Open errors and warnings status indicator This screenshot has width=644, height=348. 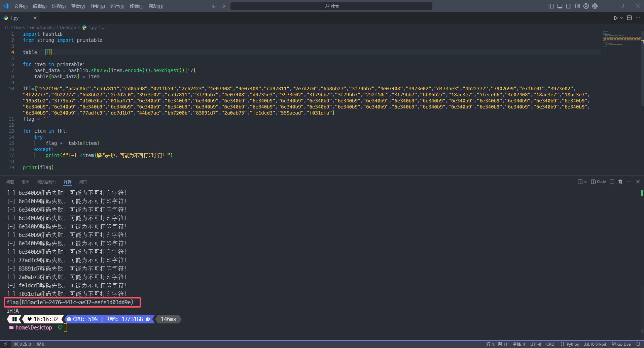click(23, 344)
